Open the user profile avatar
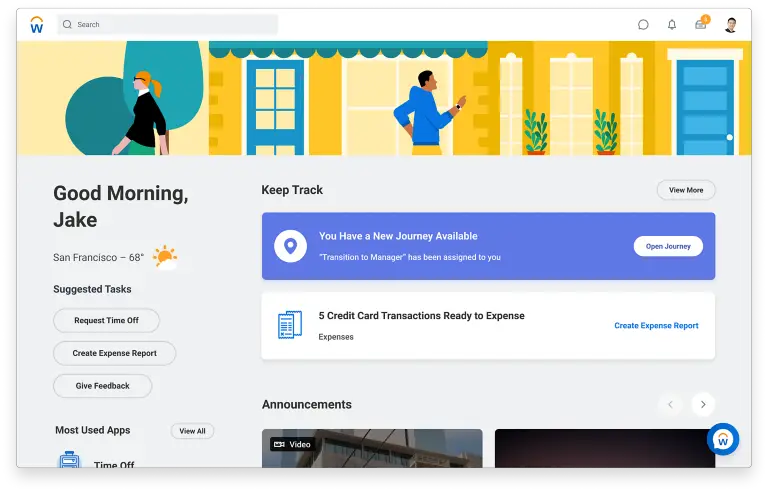 [x=731, y=24]
